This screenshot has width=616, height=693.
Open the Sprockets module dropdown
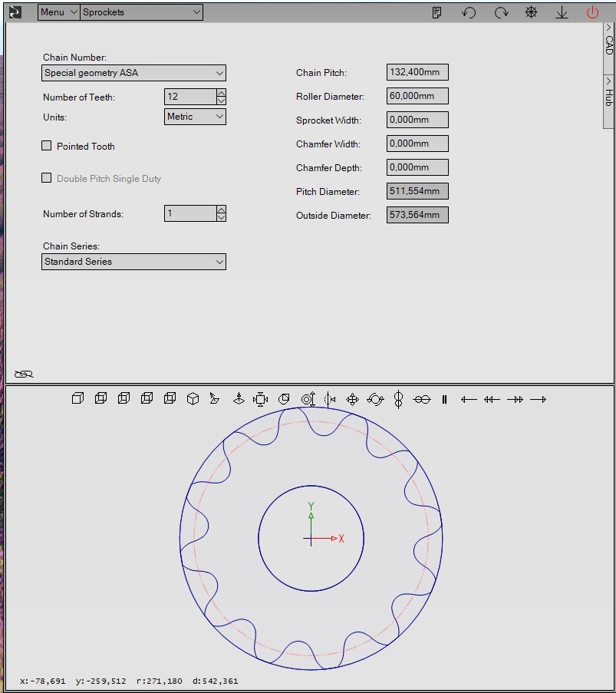click(x=141, y=12)
